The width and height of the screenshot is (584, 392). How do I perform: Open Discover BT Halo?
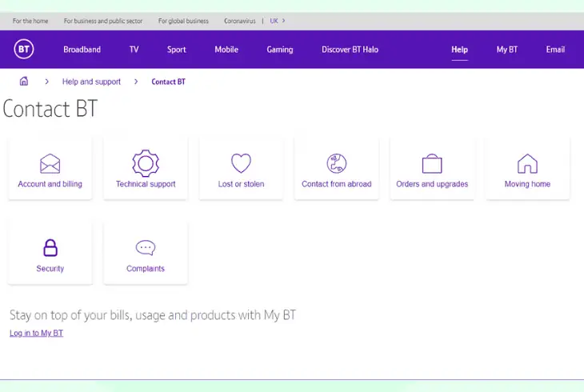(x=350, y=50)
